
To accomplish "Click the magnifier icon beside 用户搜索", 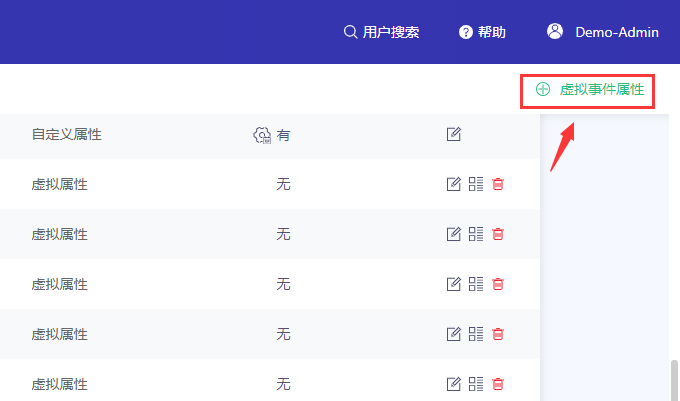I will (x=350, y=32).
